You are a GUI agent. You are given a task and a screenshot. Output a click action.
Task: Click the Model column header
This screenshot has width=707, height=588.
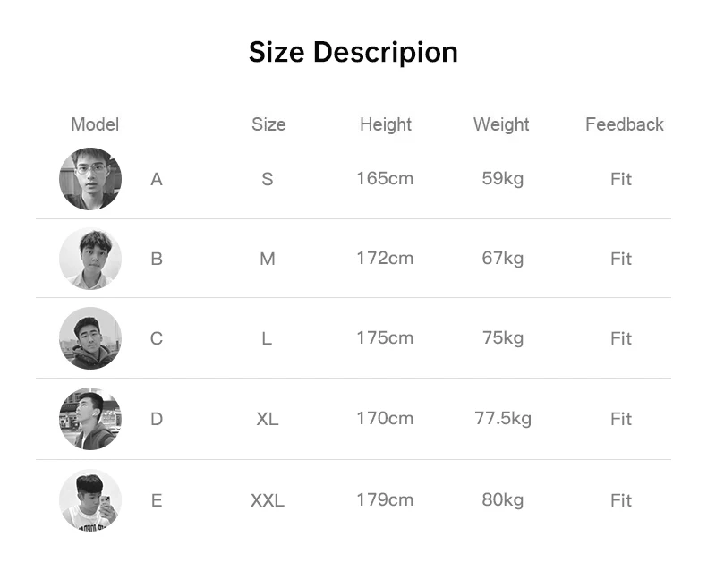point(95,124)
